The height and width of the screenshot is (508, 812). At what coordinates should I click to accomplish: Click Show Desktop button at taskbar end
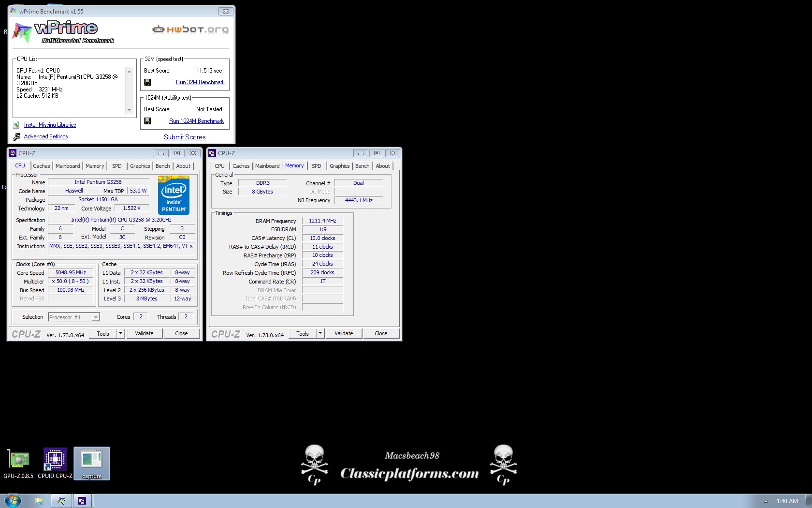(x=808, y=501)
